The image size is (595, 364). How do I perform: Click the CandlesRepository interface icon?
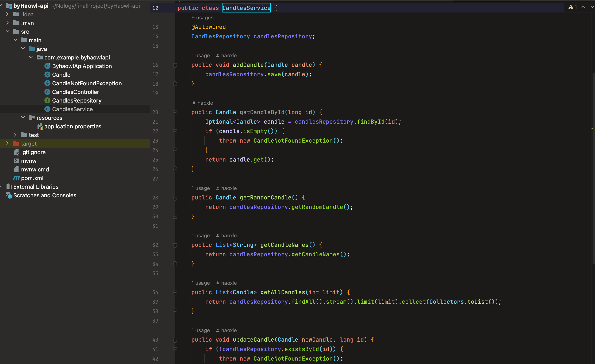point(47,101)
